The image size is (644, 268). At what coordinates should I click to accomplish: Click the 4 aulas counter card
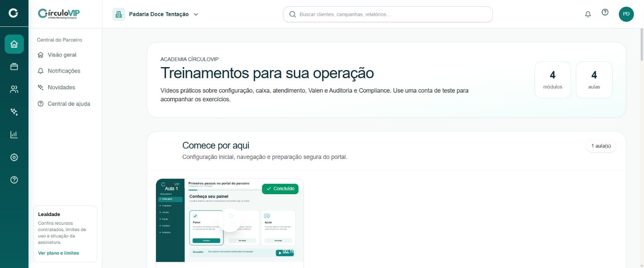coord(594,80)
